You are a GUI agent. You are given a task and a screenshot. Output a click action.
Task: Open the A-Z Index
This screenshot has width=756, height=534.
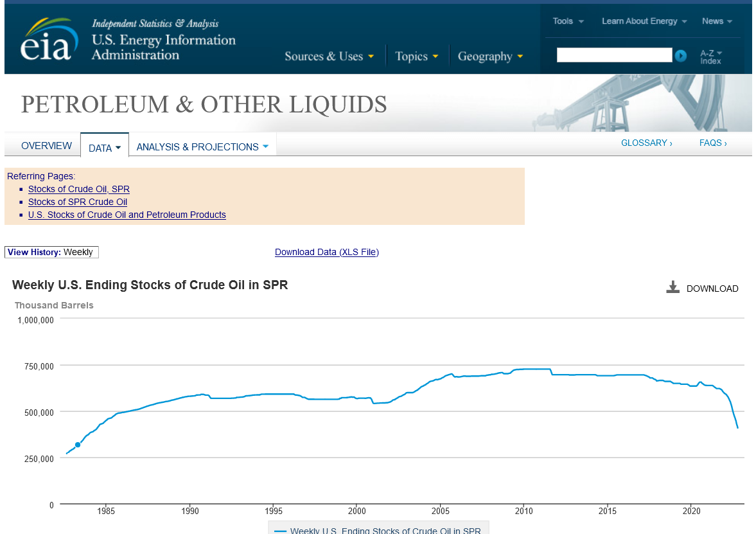pos(710,57)
